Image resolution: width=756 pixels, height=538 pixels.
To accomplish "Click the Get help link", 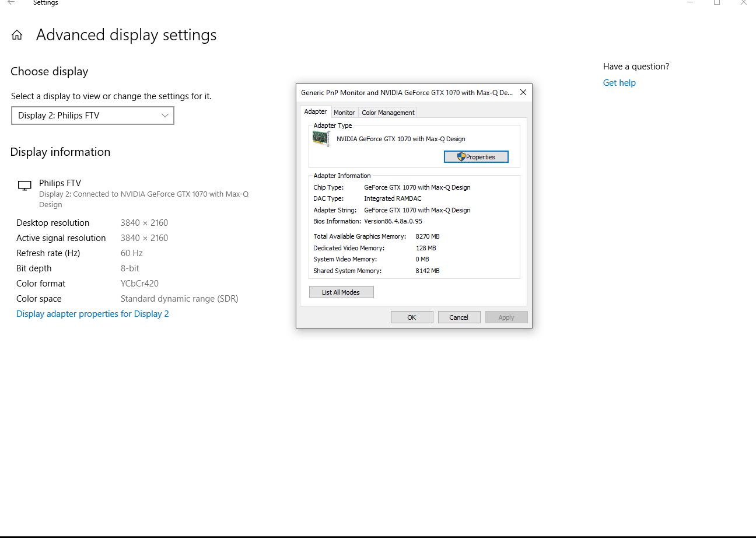I will coord(619,83).
